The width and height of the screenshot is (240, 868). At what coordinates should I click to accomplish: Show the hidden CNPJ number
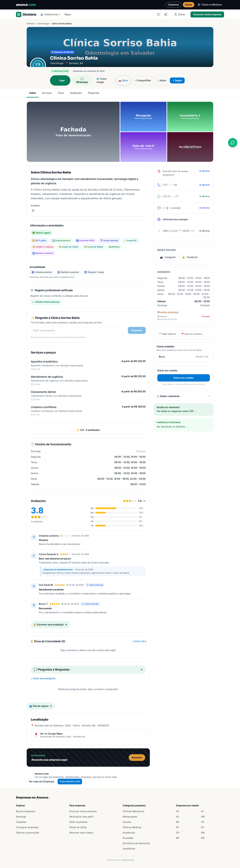pyautogui.click(x=204, y=231)
